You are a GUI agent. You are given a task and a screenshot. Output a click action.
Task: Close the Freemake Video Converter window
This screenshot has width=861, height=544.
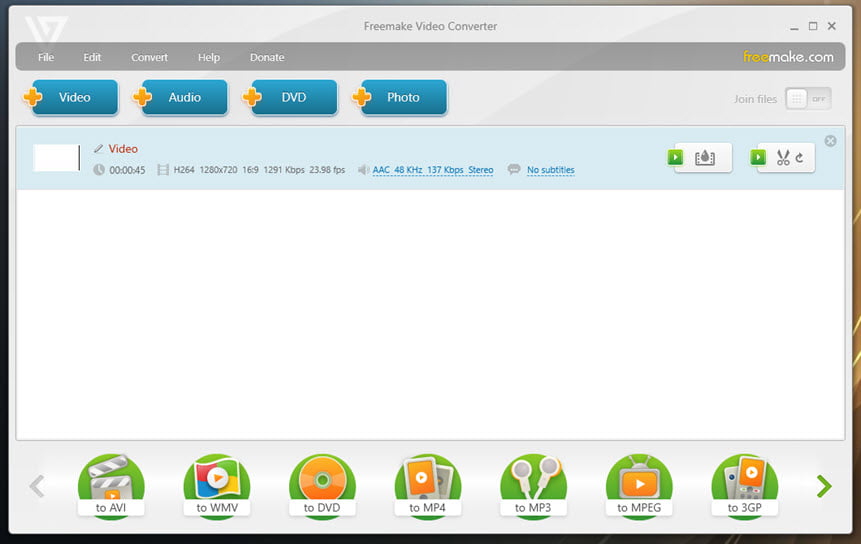pyautogui.click(x=832, y=26)
